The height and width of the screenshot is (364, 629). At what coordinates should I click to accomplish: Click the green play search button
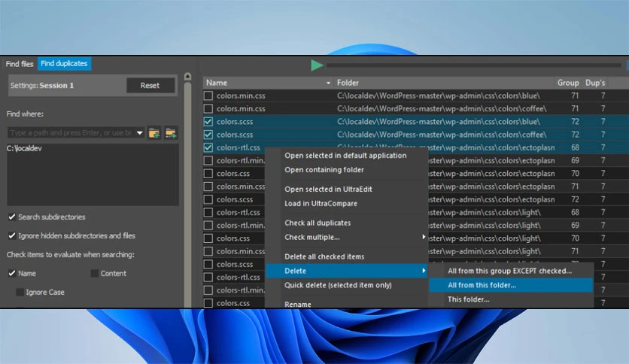click(317, 65)
